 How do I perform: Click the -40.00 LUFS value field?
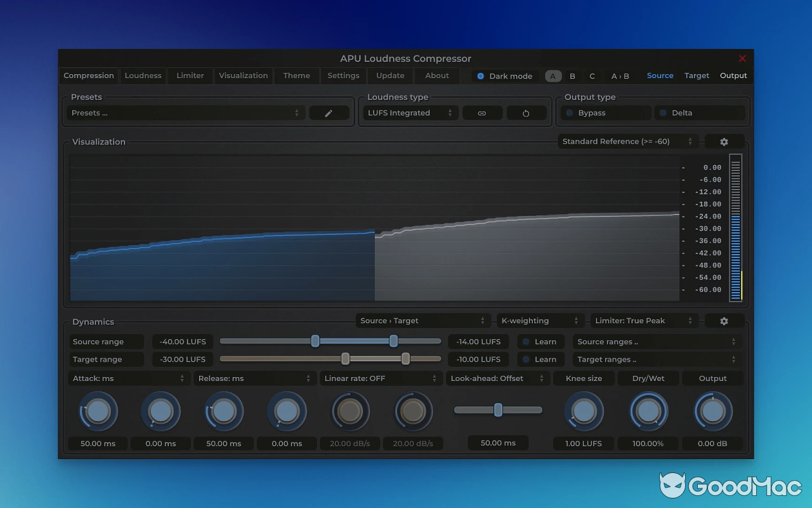pyautogui.click(x=182, y=341)
